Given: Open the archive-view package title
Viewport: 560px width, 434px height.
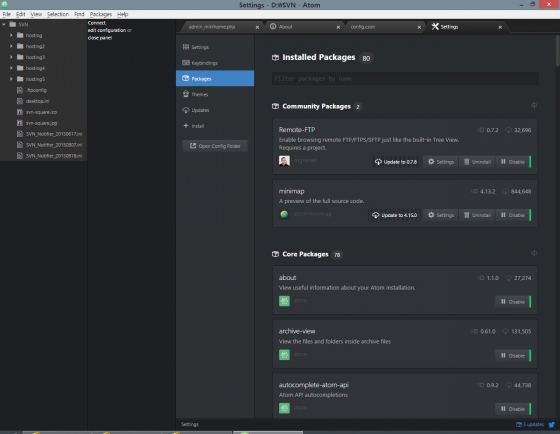Looking at the screenshot, I should click(297, 331).
